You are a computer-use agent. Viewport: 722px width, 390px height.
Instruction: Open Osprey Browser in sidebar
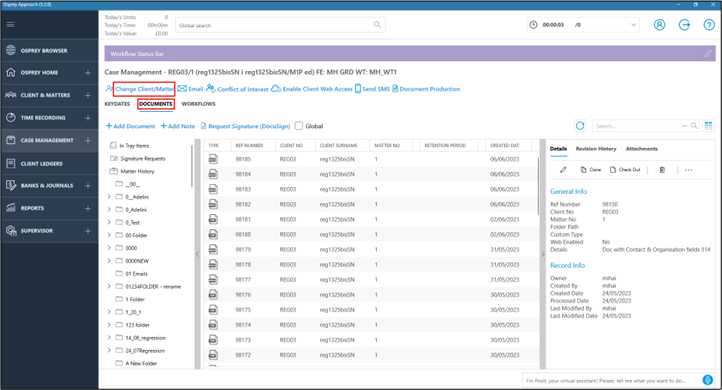click(x=50, y=51)
